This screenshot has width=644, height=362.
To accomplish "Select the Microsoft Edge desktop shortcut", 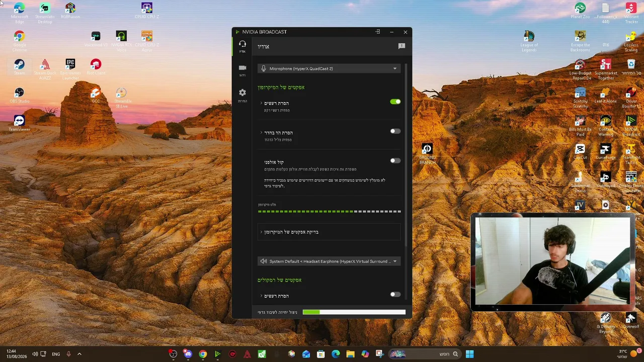I will (x=19, y=13).
